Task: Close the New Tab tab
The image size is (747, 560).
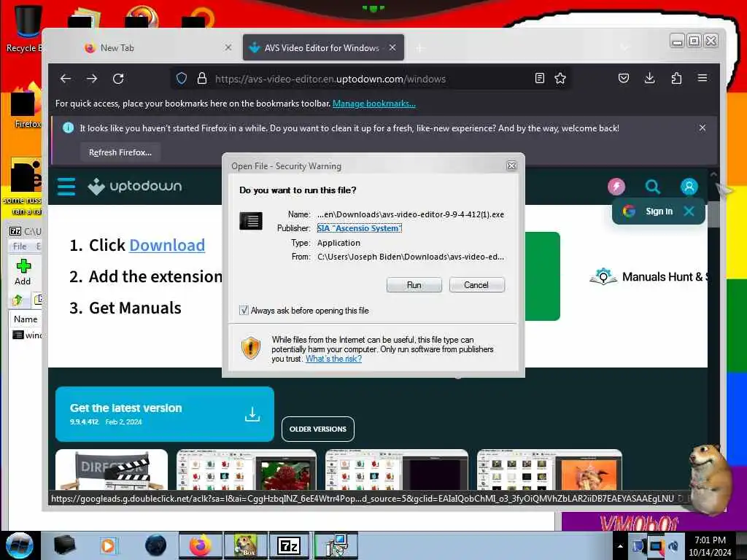Action: click(228, 47)
